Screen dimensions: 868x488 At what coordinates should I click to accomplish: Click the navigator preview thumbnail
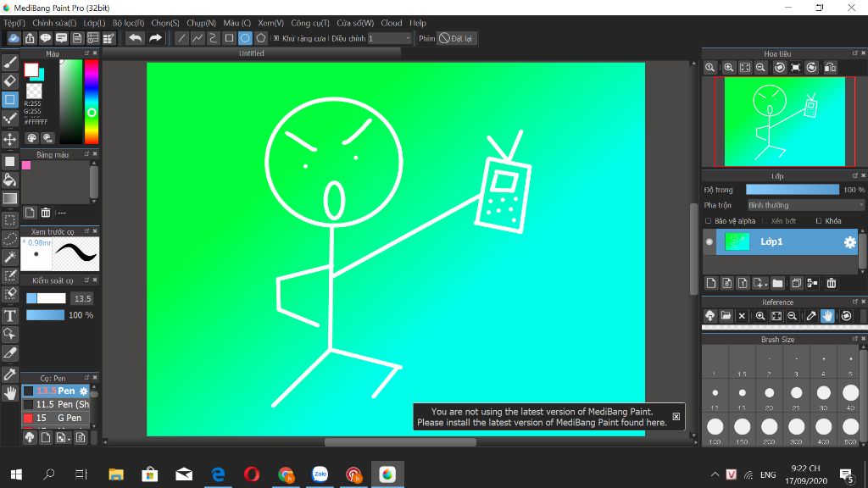[x=784, y=122]
